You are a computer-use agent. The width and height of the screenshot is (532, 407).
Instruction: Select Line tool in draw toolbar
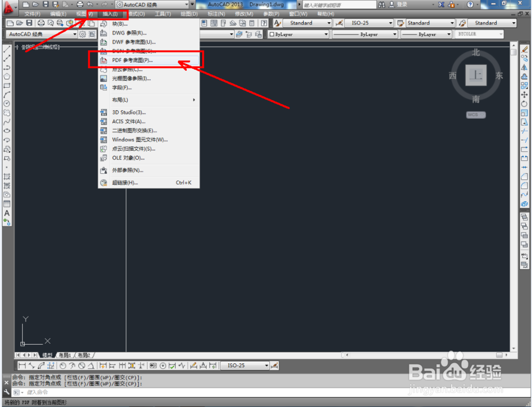(x=7, y=49)
